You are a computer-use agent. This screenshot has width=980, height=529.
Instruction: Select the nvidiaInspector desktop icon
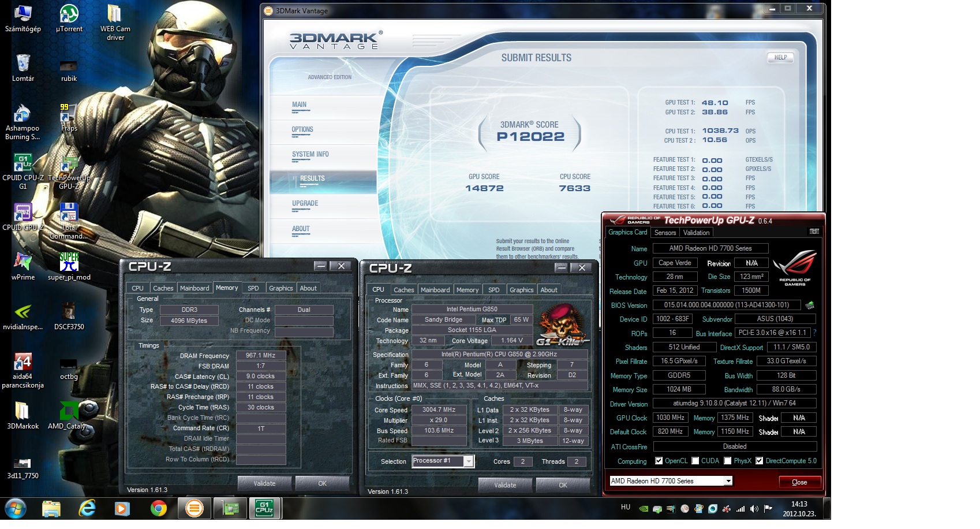(x=23, y=316)
